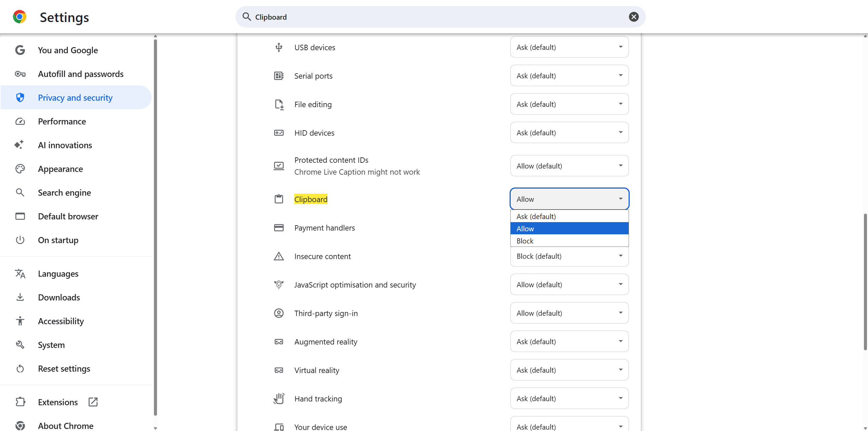The width and height of the screenshot is (868, 431).
Task: Clear the Clipboard search text
Action: click(x=633, y=17)
